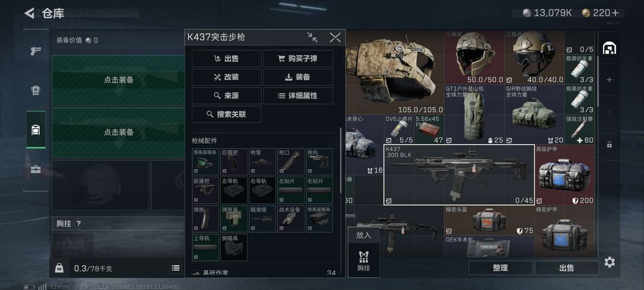
Task: Click the attachment panel scrollbar
Action: (340, 160)
